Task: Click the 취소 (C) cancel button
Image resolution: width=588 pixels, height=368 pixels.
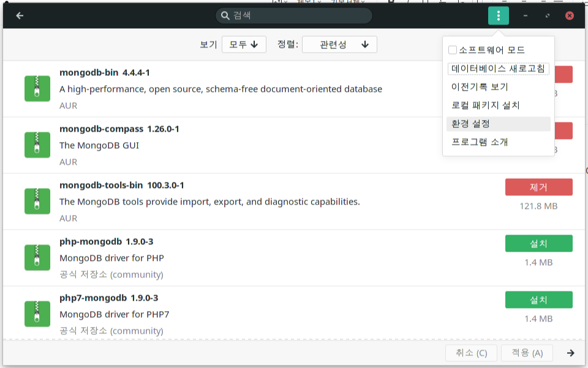Action: tap(472, 353)
